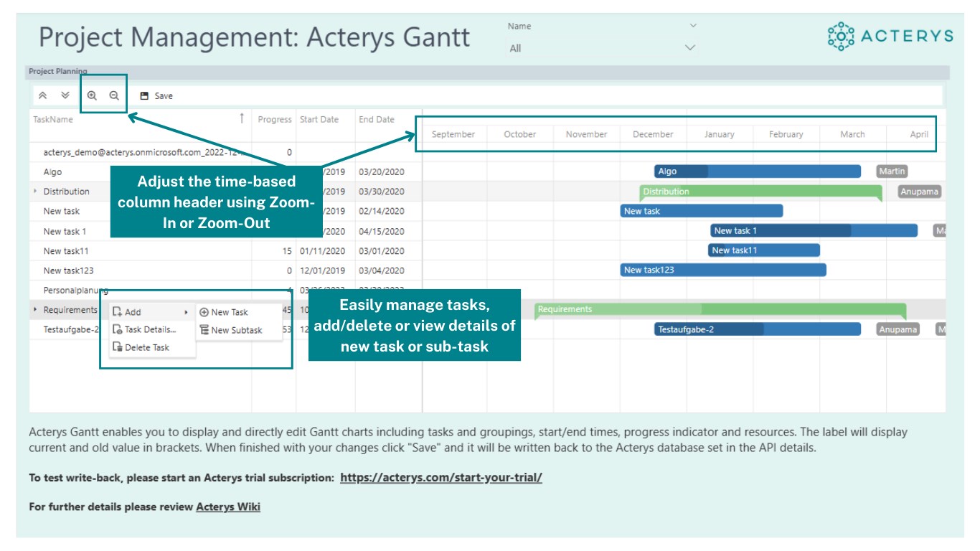Select the Start Date column header
Screen dimensions: 980x551
(319, 119)
